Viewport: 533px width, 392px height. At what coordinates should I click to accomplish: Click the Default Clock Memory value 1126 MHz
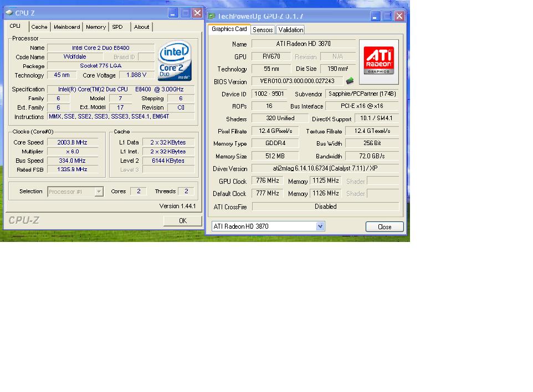pos(326,193)
